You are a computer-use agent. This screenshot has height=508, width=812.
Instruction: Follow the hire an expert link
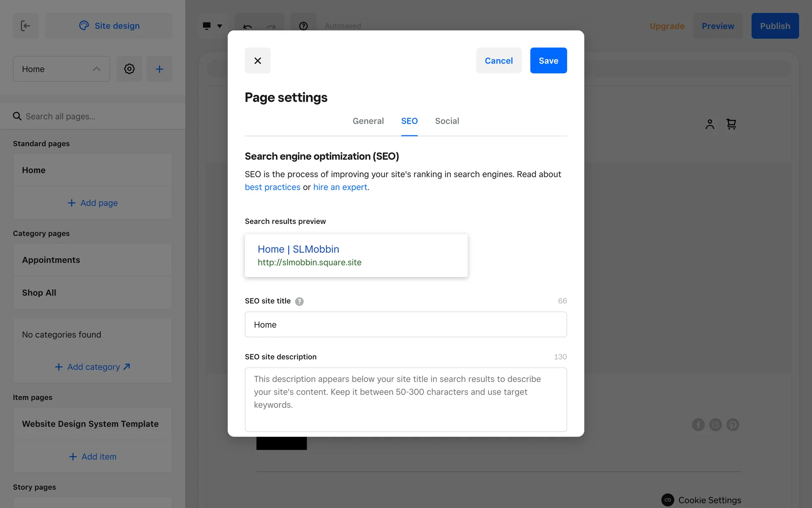click(x=340, y=187)
